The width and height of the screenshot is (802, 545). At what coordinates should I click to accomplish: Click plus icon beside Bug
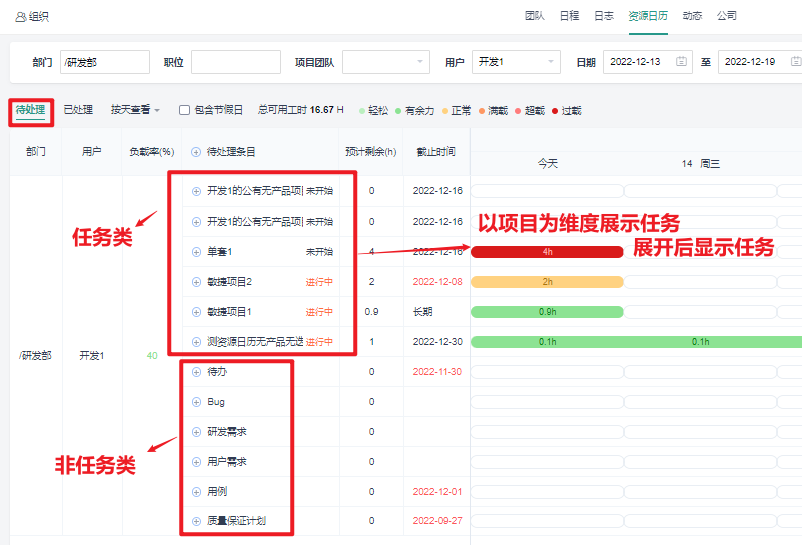196,402
